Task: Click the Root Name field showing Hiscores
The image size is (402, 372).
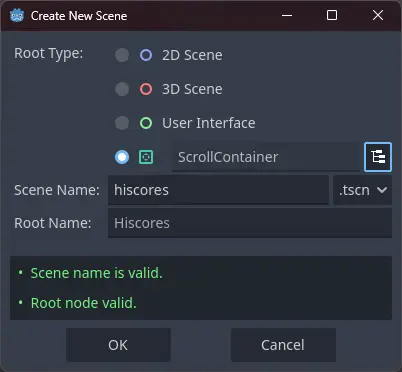Action: (250, 223)
